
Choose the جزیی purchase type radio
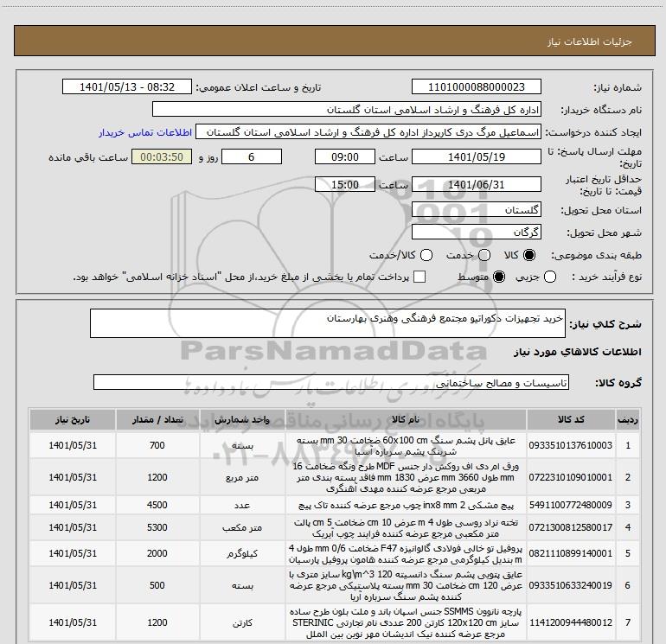(x=550, y=277)
